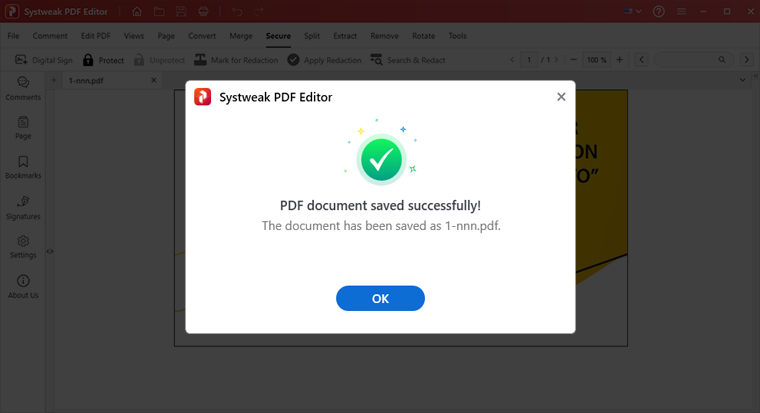Click the print icon

tap(204, 11)
